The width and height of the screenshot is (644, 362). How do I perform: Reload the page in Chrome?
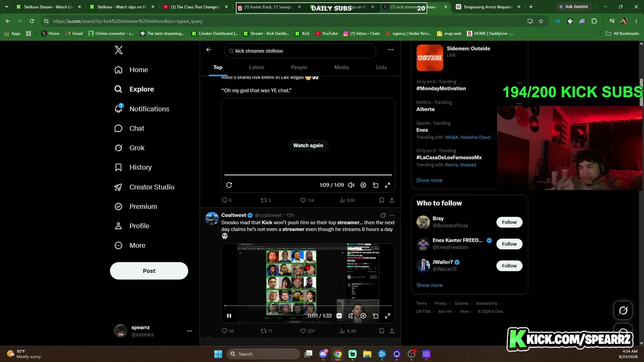pyautogui.click(x=32, y=21)
